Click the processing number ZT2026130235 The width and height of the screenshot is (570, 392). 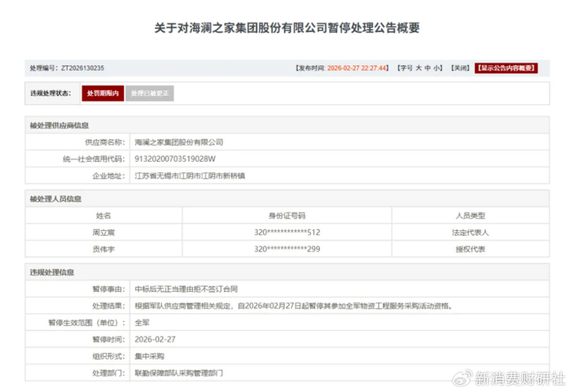tap(82, 68)
